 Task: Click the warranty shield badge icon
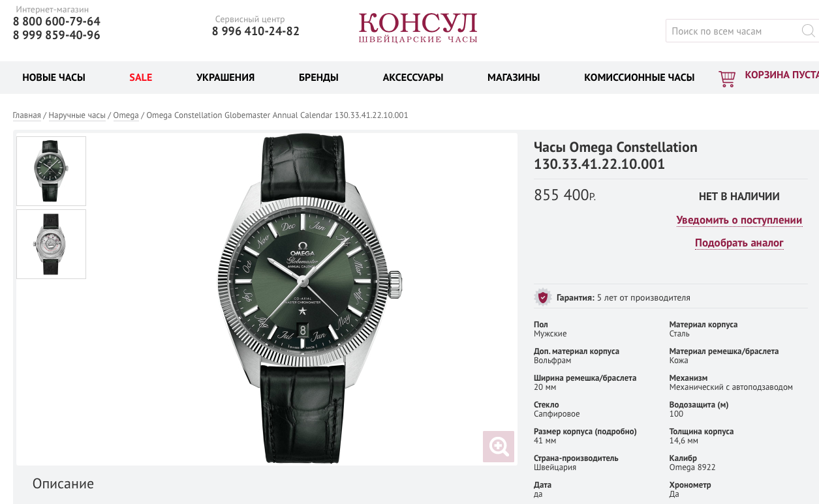(542, 297)
